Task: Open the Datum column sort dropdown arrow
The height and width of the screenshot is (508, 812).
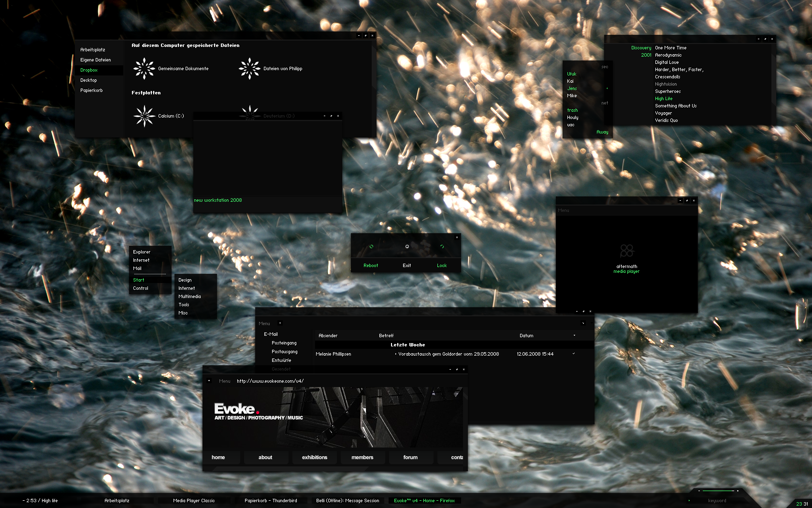Action: click(574, 335)
